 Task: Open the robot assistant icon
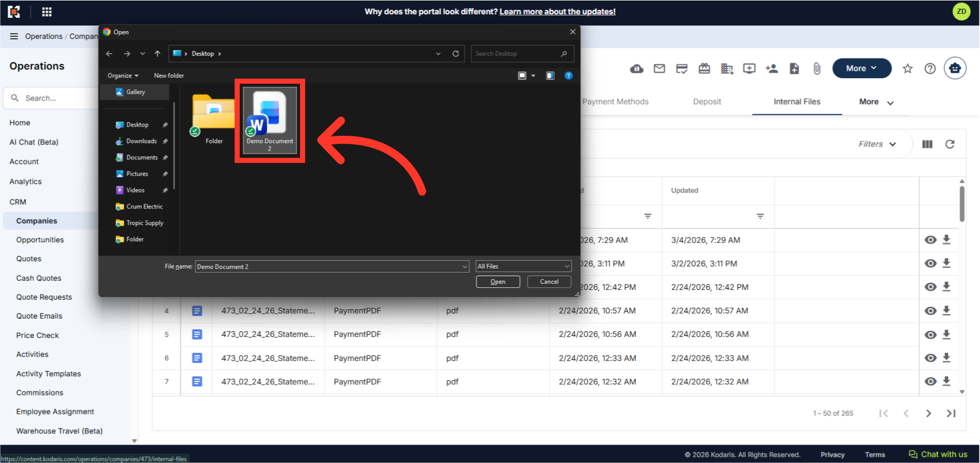954,68
